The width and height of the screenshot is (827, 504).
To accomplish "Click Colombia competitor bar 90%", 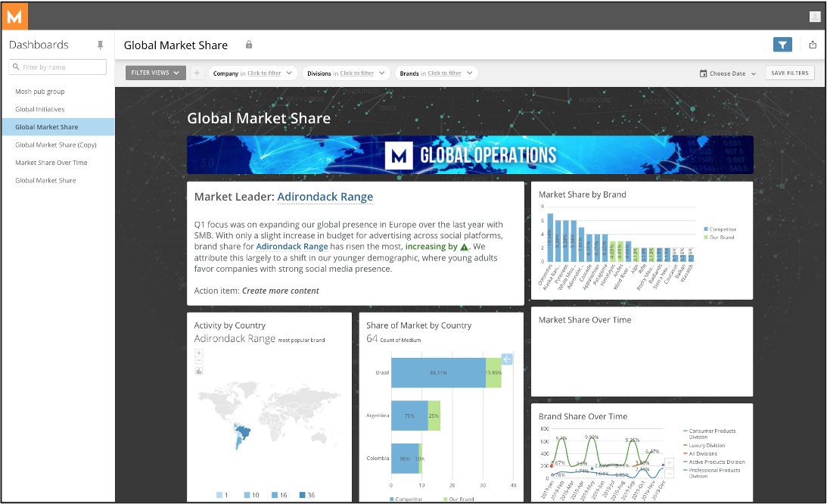I will (x=405, y=459).
